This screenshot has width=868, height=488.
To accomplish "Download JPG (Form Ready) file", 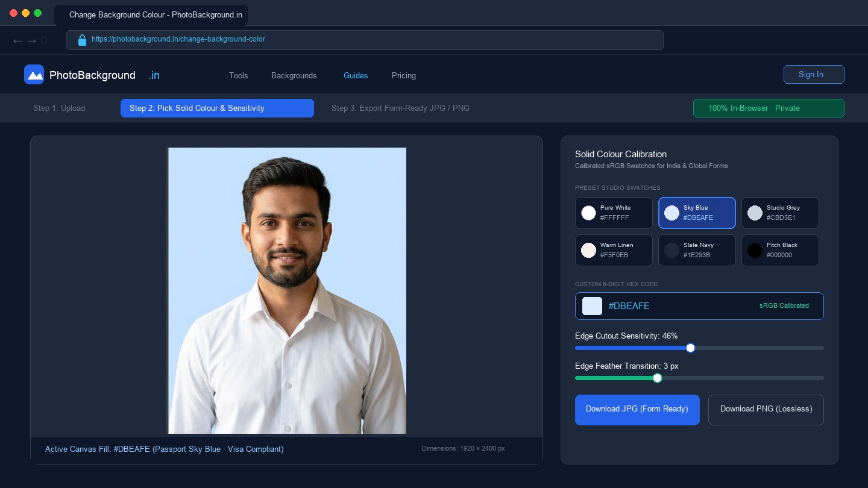I will (x=637, y=410).
